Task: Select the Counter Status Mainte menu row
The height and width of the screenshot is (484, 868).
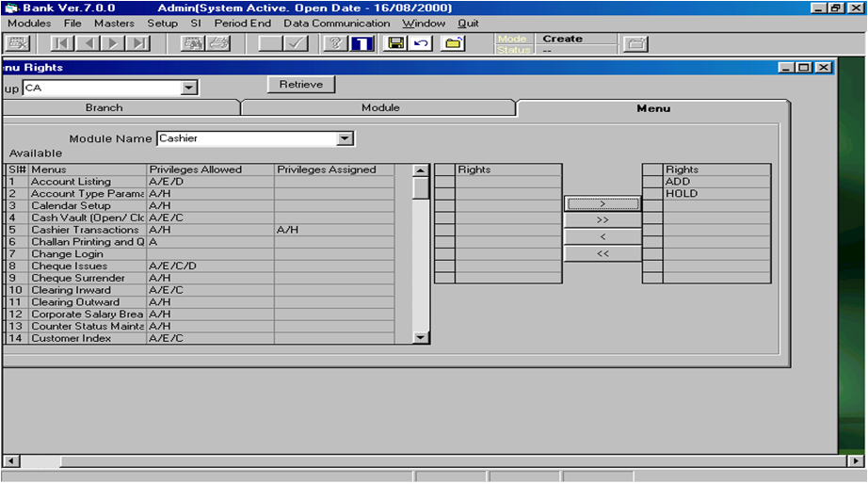Action: point(201,326)
